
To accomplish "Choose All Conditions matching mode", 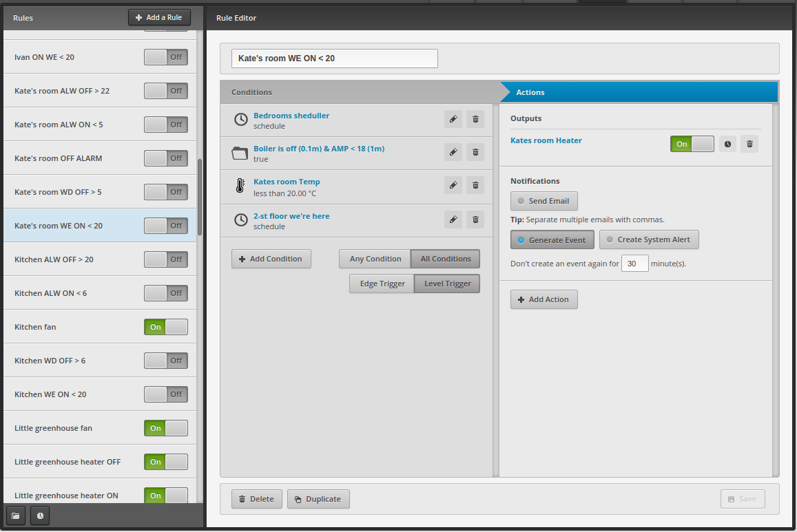I will click(x=445, y=259).
